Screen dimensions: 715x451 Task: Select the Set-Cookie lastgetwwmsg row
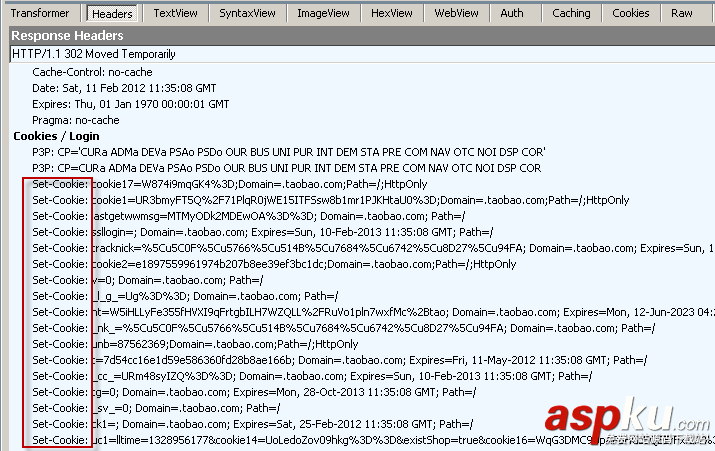[x=249, y=216]
